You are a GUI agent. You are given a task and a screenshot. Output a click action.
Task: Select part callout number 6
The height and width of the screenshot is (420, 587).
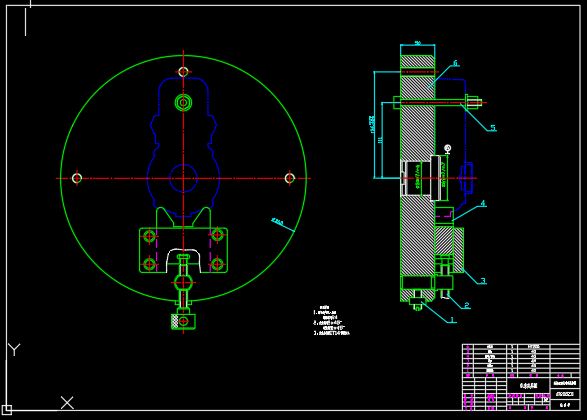tap(456, 63)
